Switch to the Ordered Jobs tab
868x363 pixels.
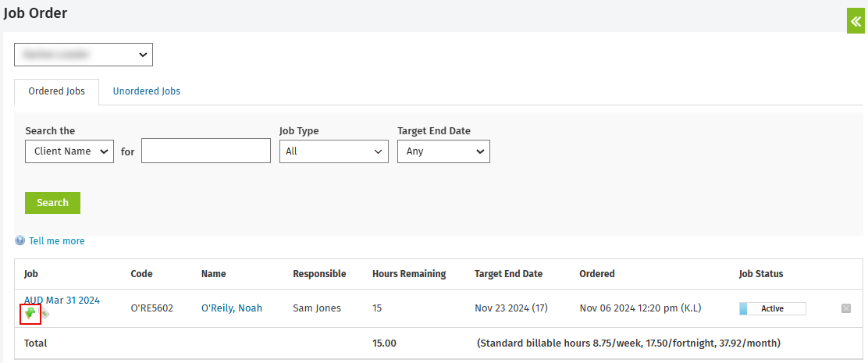click(56, 91)
